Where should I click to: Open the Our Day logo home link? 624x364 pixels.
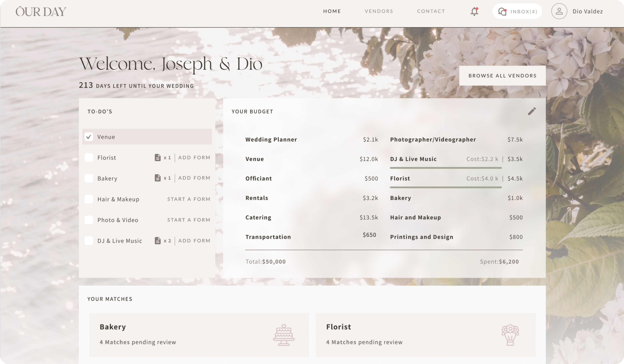click(x=41, y=12)
